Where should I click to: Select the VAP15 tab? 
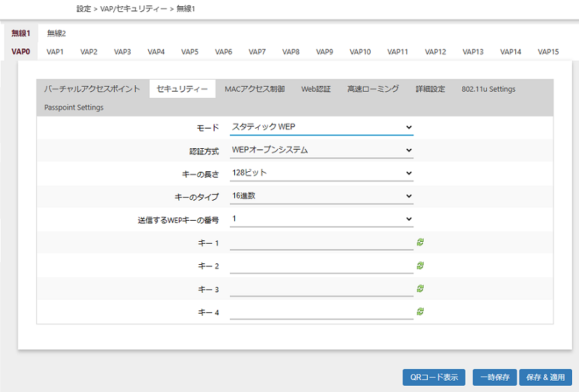click(x=548, y=52)
